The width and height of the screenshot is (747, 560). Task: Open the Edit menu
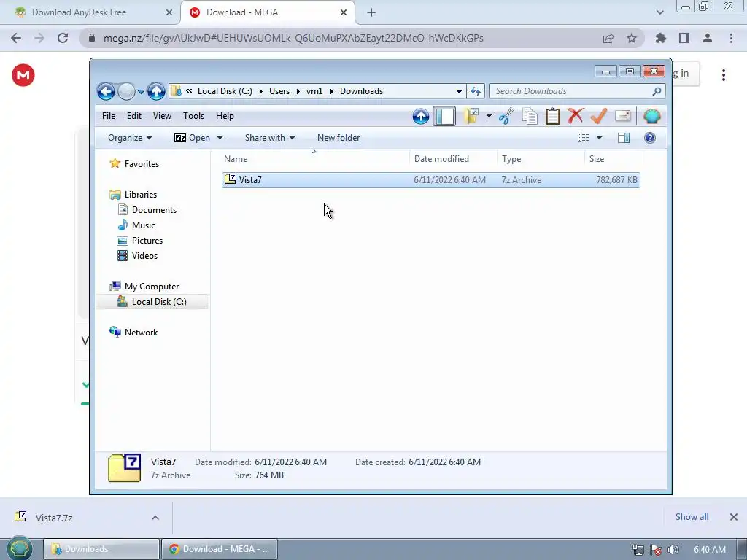(134, 116)
